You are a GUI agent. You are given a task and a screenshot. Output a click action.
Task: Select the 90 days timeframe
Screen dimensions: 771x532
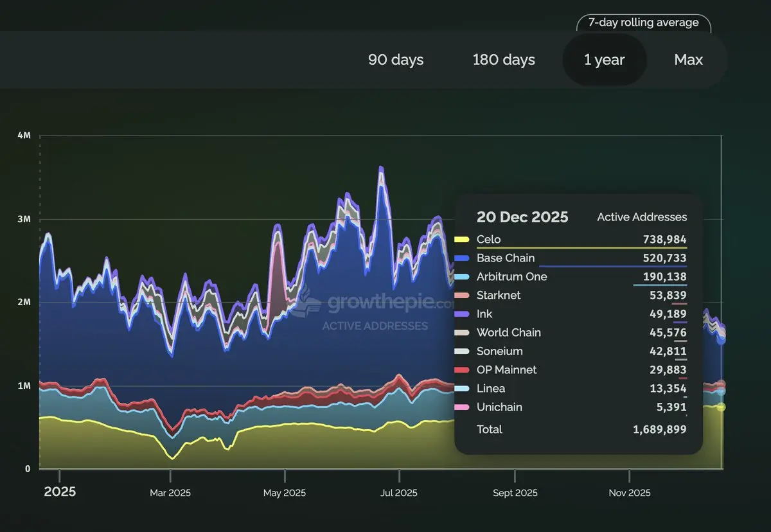(x=396, y=60)
